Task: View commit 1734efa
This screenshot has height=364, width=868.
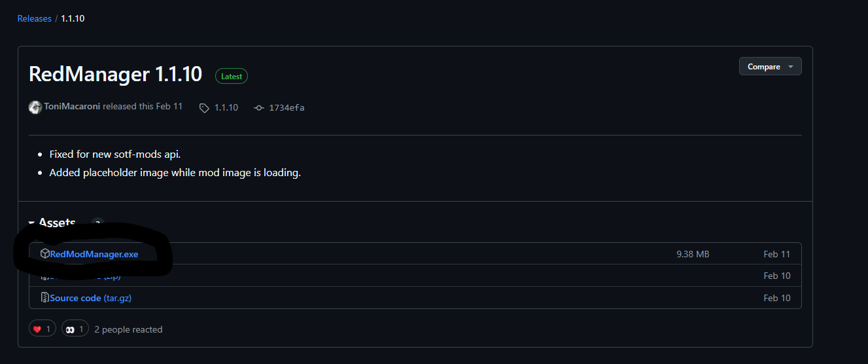Action: point(286,107)
